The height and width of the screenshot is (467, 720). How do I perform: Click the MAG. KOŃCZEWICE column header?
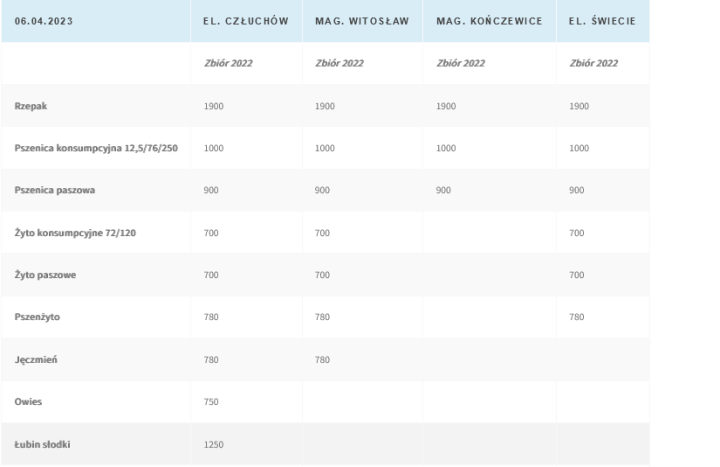489,21
